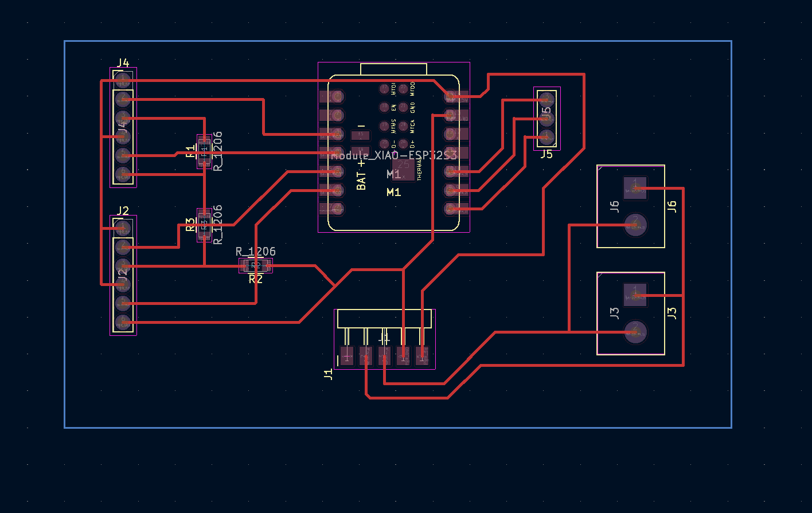
Task: Click pad 6 of connector J2
Action: (123, 322)
